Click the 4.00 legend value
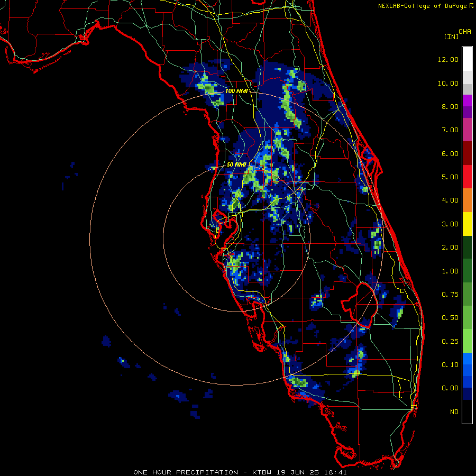This screenshot has width=476, height=476. point(450,200)
